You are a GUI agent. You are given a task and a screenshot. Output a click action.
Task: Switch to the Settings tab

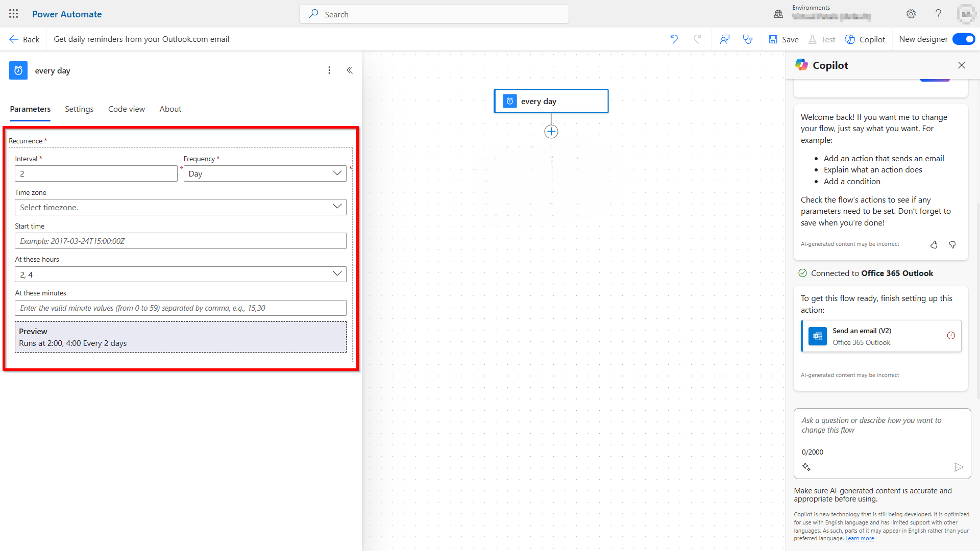click(x=79, y=109)
